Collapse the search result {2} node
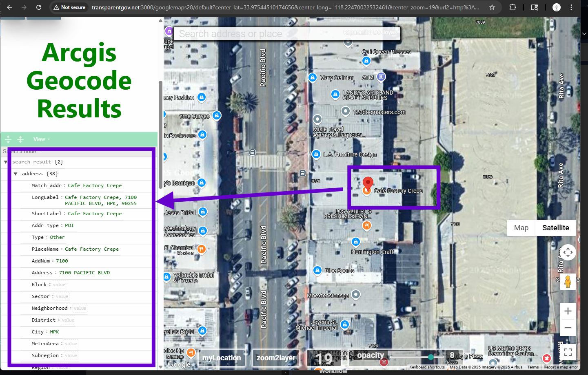The image size is (588, 375). (x=6, y=162)
